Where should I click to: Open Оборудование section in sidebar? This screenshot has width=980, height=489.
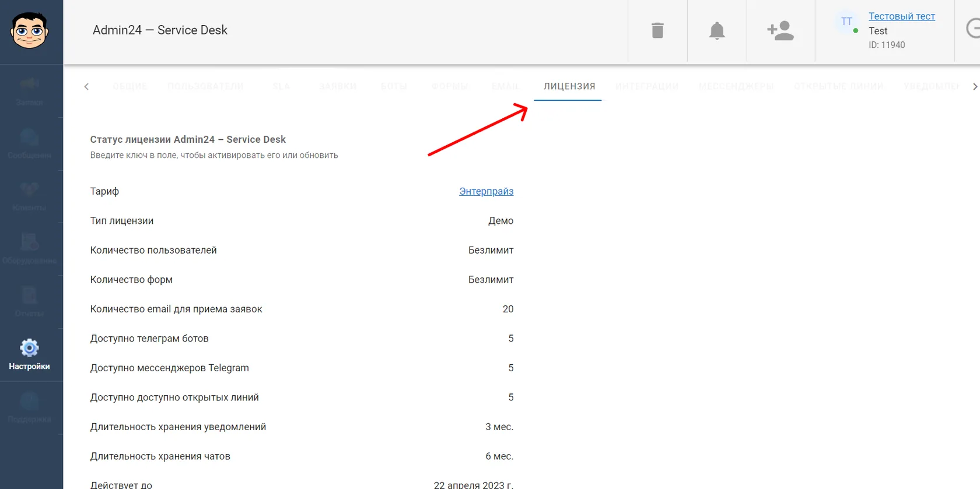tap(29, 249)
